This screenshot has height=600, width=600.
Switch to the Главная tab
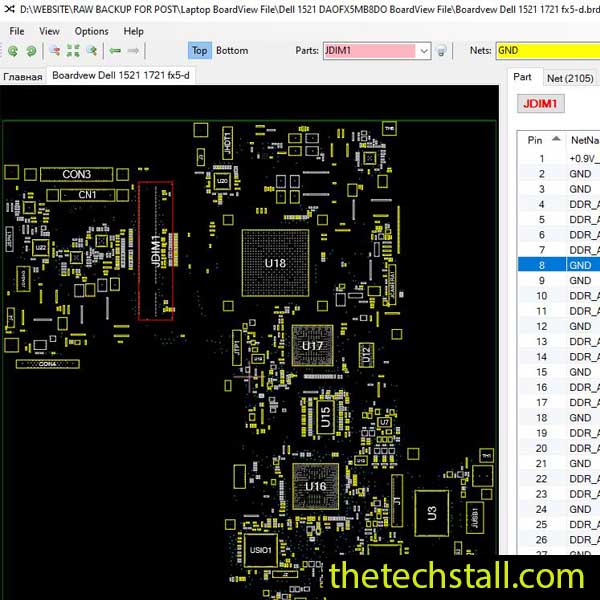pyautogui.click(x=23, y=77)
